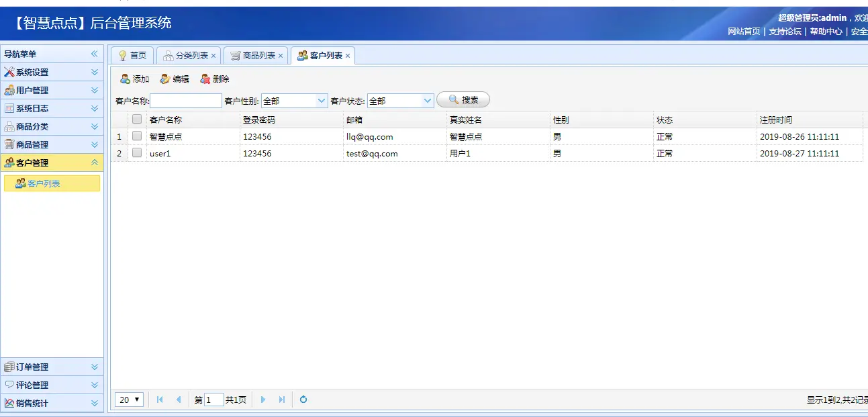
Task: Check the user1 row checkbox
Action: tap(137, 153)
